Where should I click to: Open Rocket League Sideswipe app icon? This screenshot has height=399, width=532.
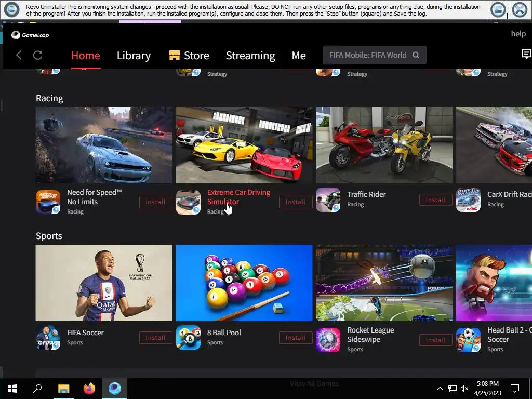click(328, 340)
